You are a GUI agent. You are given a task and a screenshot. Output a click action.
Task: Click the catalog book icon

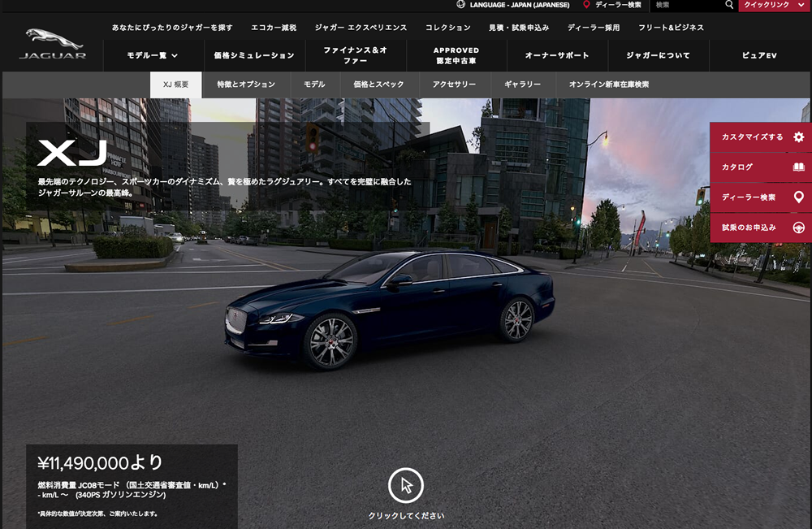[798, 167]
